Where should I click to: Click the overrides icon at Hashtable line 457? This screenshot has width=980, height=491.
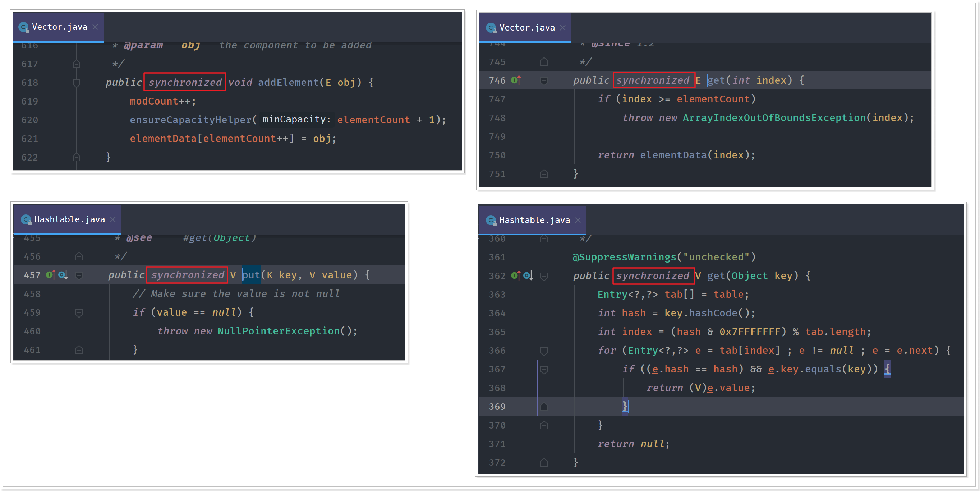pos(51,275)
